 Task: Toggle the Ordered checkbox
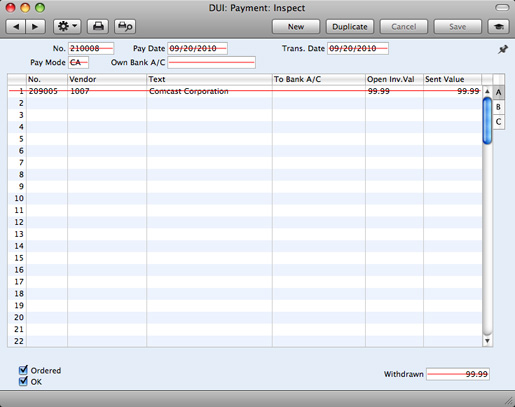23,370
